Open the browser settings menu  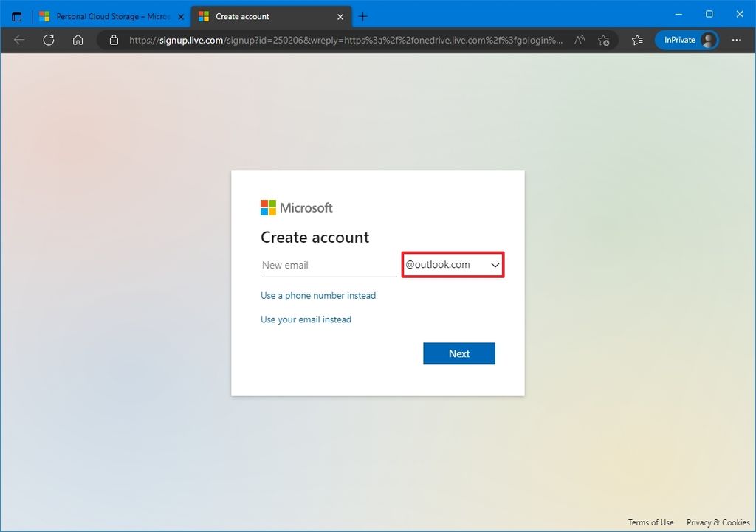pyautogui.click(x=737, y=40)
